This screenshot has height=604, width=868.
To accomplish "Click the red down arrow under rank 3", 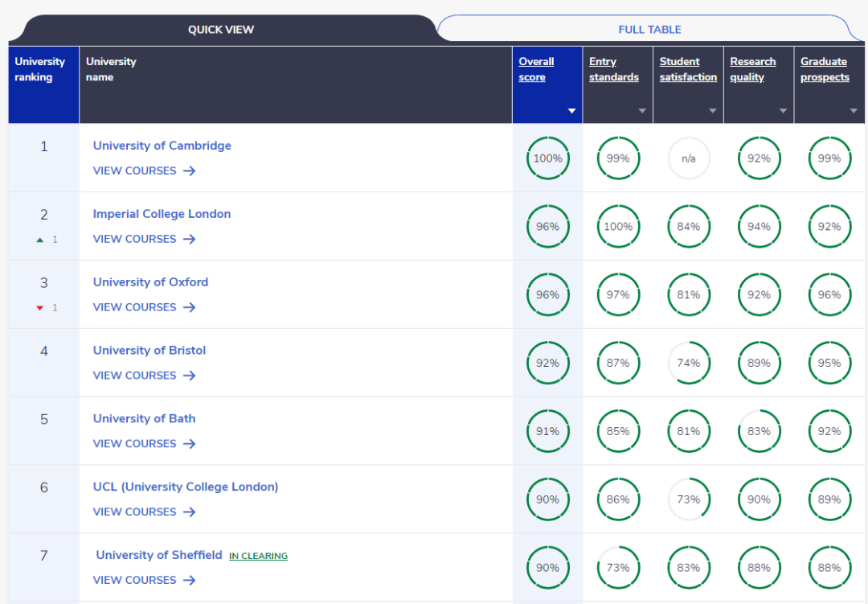I will tap(40, 308).
